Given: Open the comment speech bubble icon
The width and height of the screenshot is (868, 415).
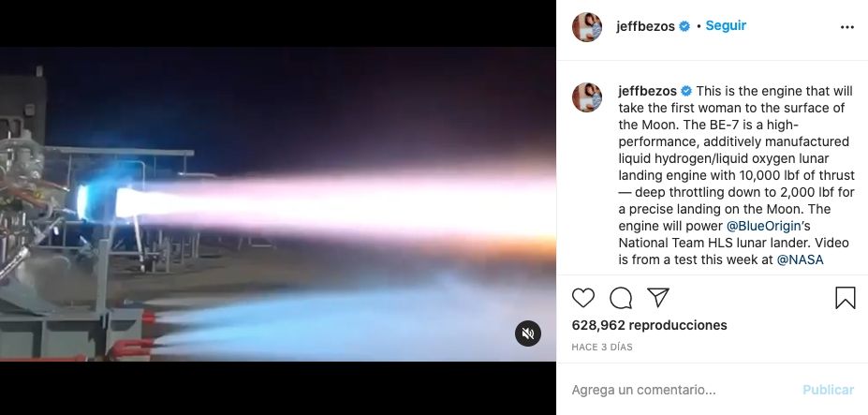Looking at the screenshot, I should click(621, 298).
